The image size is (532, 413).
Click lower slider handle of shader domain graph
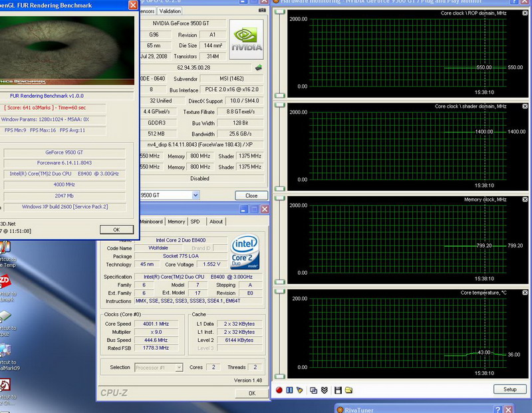[x=279, y=189]
